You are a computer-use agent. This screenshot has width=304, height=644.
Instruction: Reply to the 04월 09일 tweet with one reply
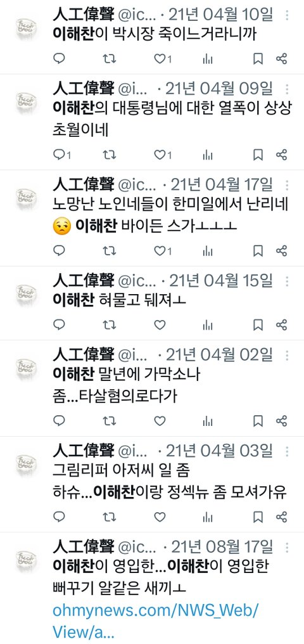pos(62,155)
